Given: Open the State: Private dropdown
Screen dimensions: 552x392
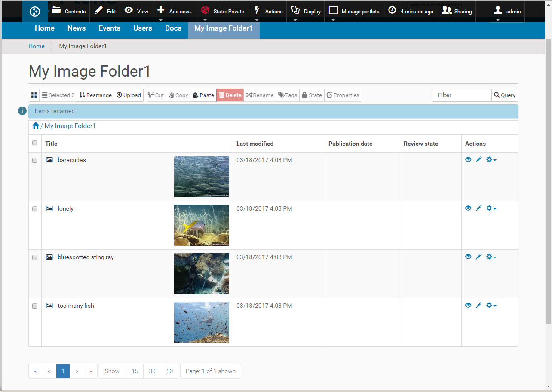Looking at the screenshot, I should (x=223, y=12).
